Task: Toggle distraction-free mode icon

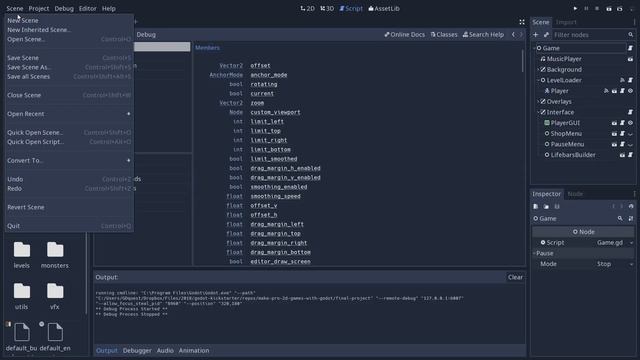Action: point(522,22)
